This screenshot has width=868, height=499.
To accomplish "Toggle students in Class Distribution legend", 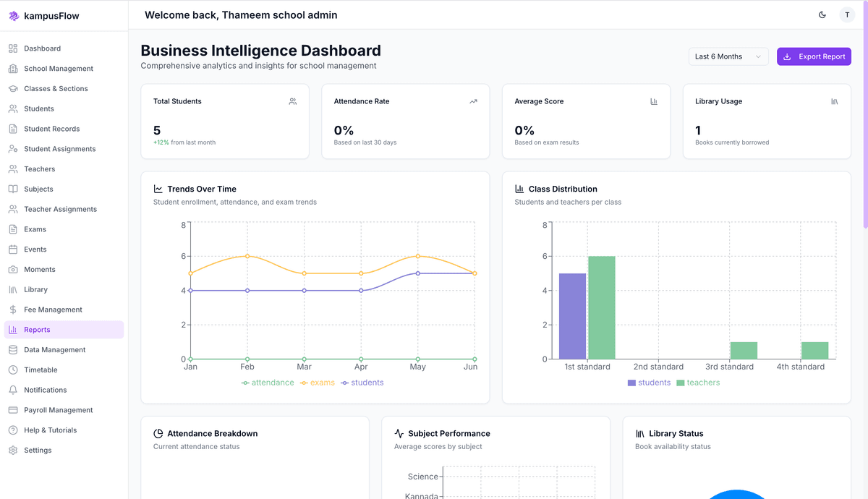I will click(x=649, y=382).
